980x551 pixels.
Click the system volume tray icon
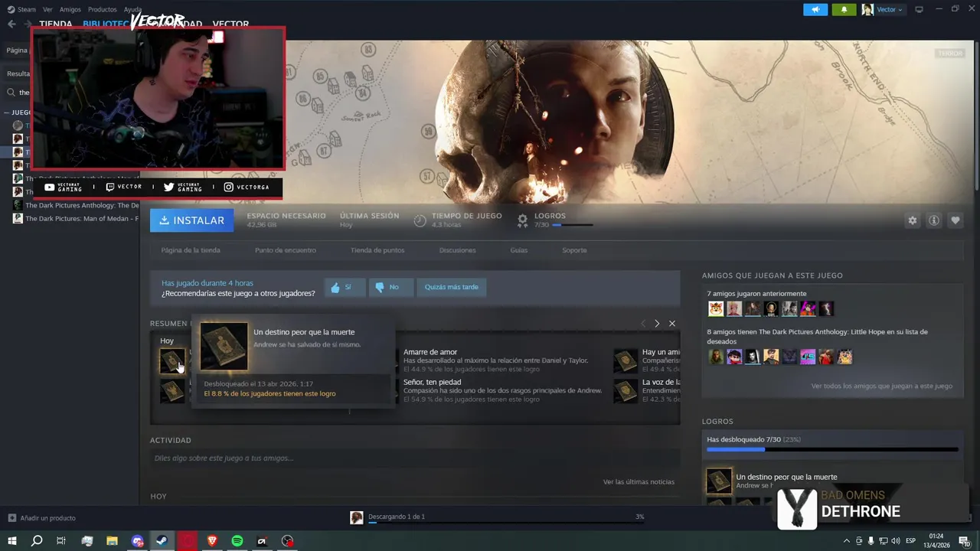(894, 541)
